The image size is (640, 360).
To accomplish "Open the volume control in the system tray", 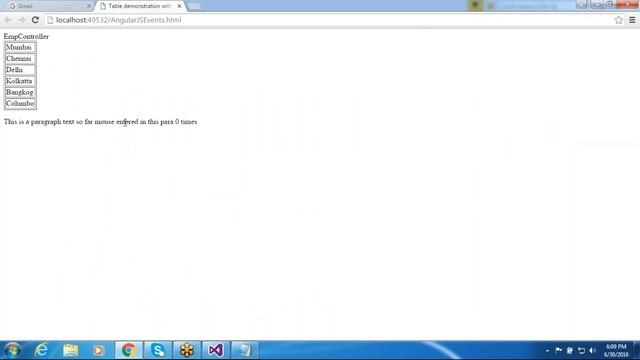I will coord(593,351).
